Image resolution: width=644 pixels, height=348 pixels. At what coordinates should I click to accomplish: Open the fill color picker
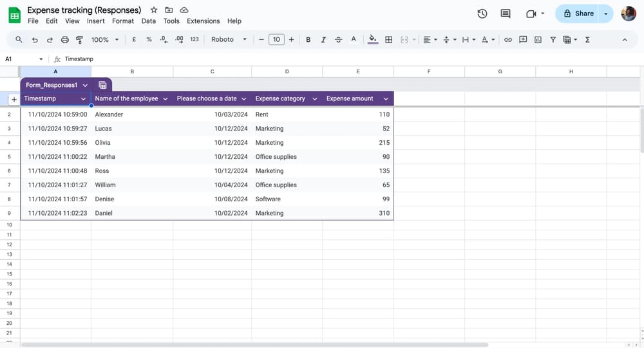click(x=372, y=40)
